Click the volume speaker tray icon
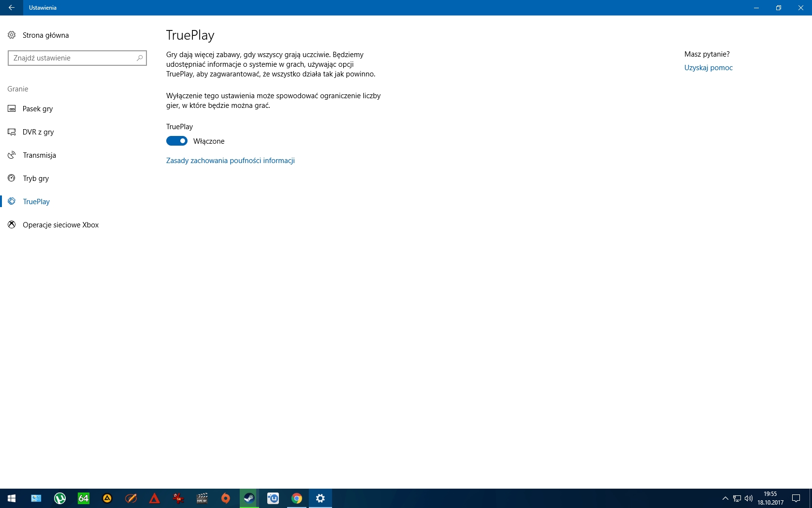Viewport: 812px width, 508px height. point(749,498)
